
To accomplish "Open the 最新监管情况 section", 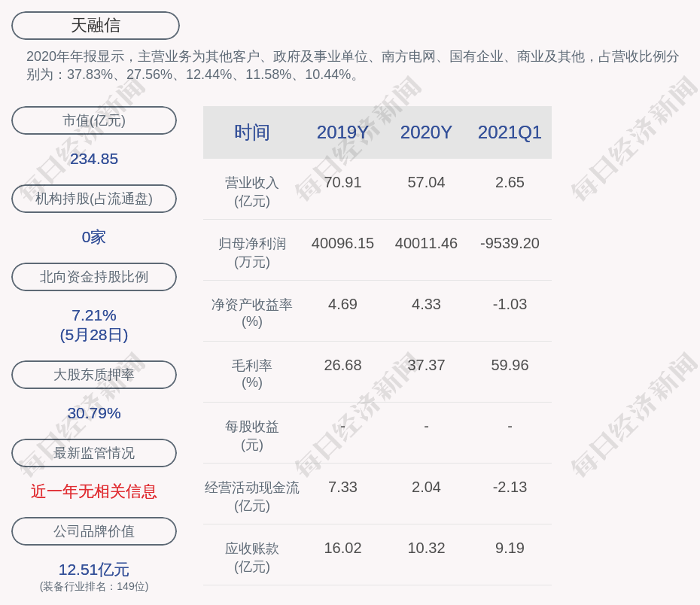I will pyautogui.click(x=93, y=452).
